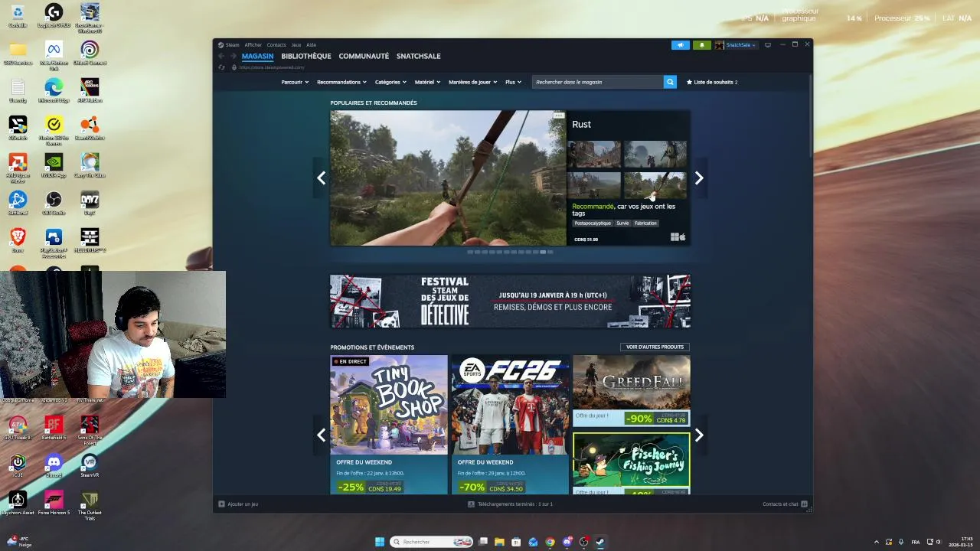The width and height of the screenshot is (980, 551).
Task: Advance the promotions carousel to the right
Action: point(698,435)
